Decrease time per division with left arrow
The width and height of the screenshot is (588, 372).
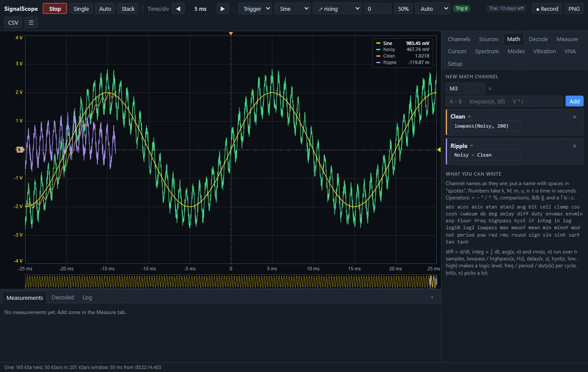178,9
